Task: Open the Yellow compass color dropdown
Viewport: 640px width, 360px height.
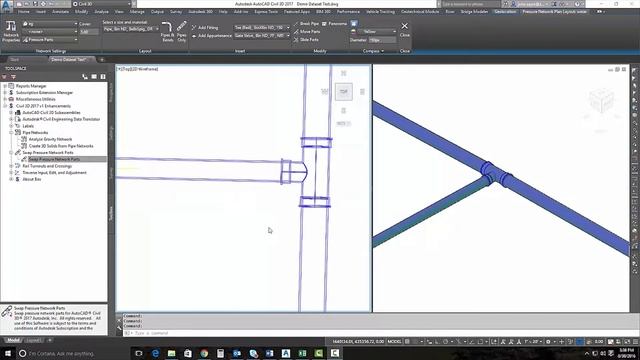Action: (376, 31)
